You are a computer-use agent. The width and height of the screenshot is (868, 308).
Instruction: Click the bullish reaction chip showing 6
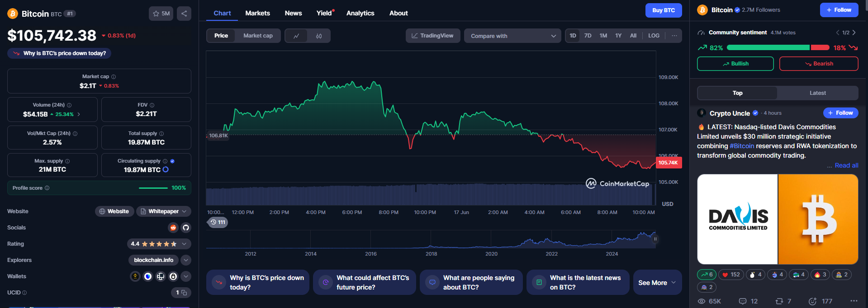pos(707,275)
